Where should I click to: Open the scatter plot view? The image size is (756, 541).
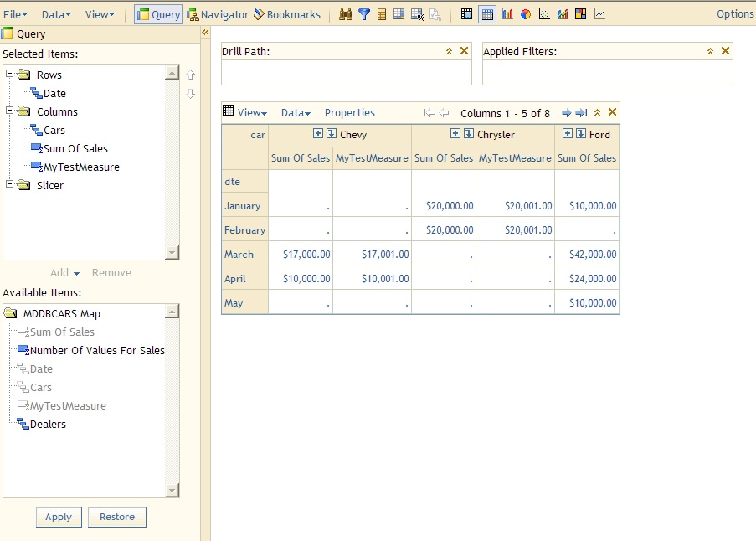click(x=543, y=13)
